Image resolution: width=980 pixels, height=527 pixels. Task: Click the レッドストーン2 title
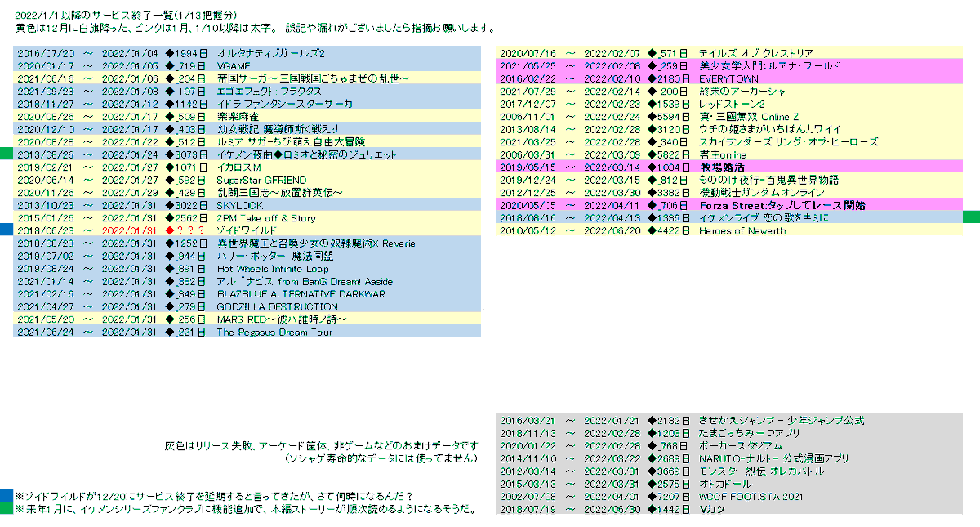pos(732,104)
